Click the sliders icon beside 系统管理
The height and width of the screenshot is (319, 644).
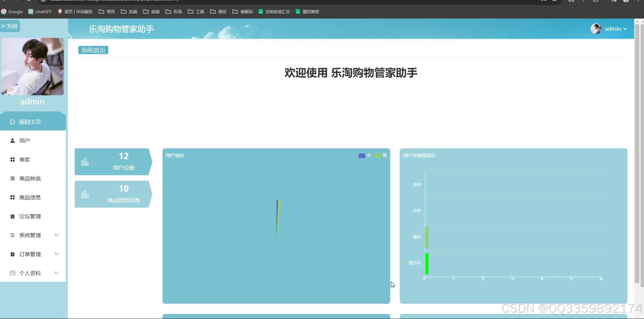point(13,235)
